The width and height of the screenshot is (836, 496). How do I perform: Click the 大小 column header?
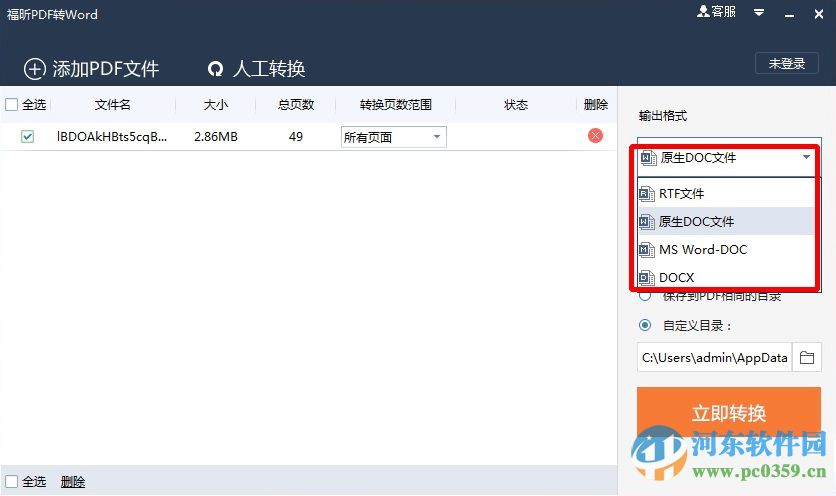coord(216,105)
